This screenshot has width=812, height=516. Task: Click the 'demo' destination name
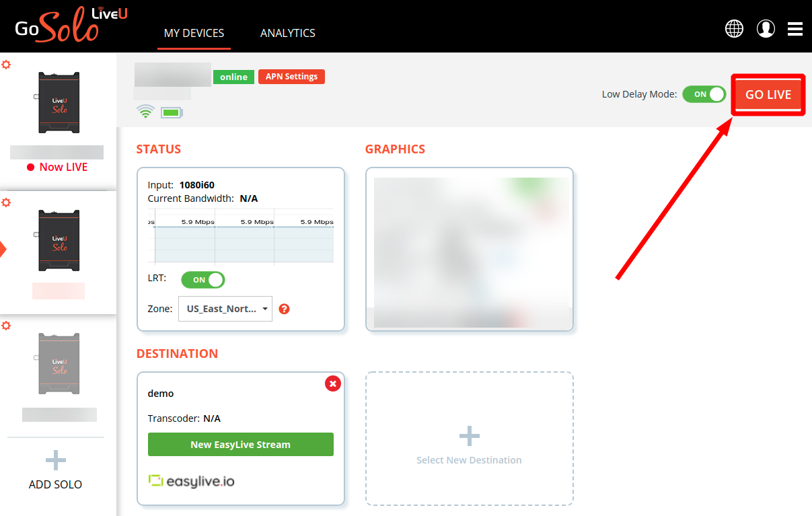click(161, 394)
